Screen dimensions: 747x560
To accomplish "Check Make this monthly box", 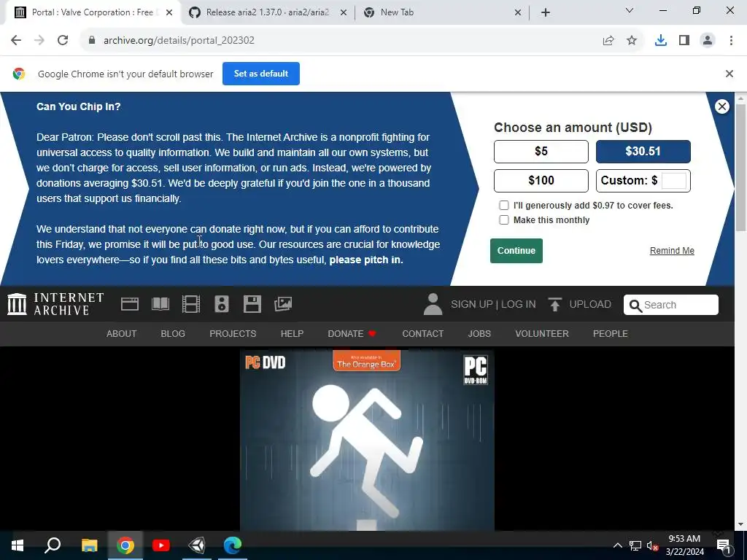I will (x=503, y=220).
